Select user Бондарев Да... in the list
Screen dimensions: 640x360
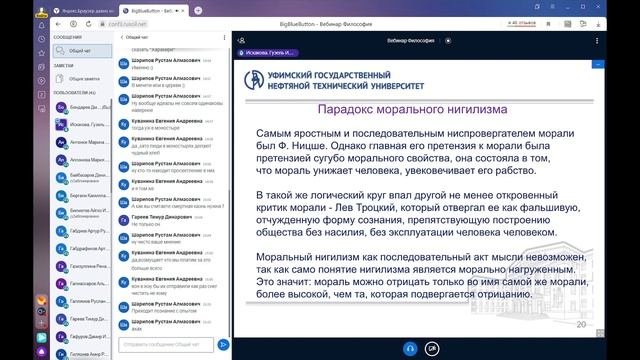pyautogui.click(x=82, y=107)
